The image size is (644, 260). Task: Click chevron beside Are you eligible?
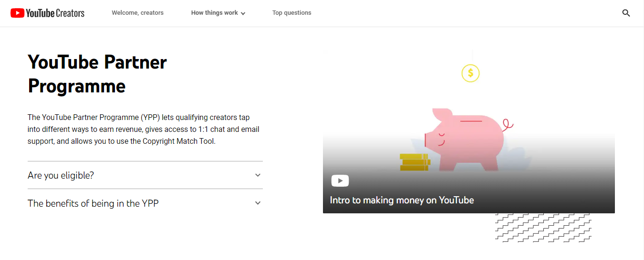[x=258, y=175]
